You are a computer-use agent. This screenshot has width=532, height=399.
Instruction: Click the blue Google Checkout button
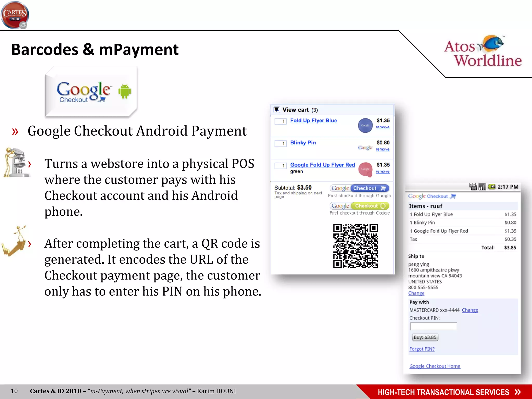pyautogui.click(x=360, y=188)
